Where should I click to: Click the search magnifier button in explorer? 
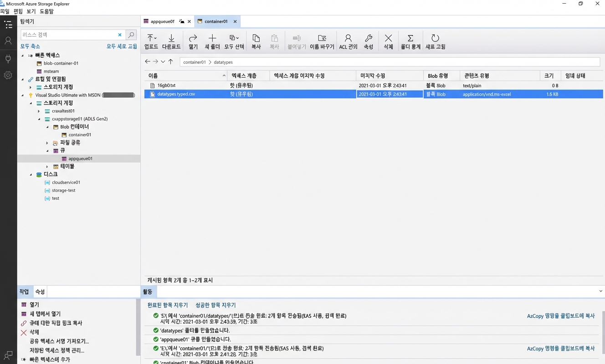[x=131, y=35]
